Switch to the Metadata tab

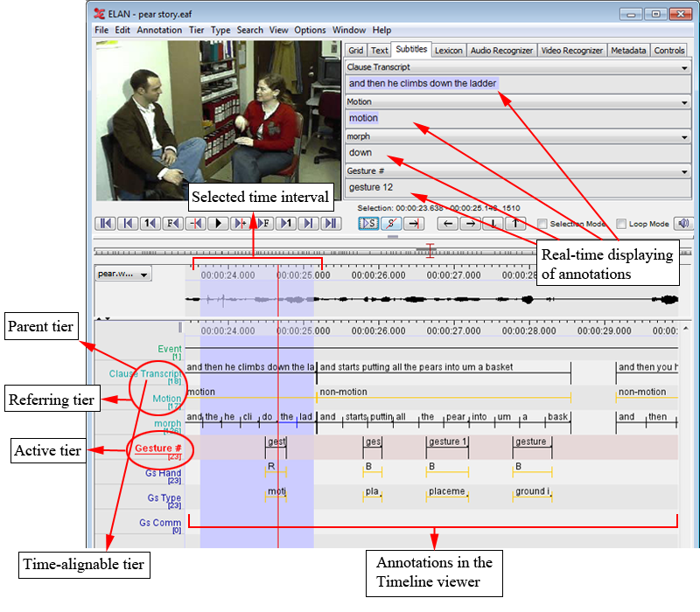(x=628, y=51)
